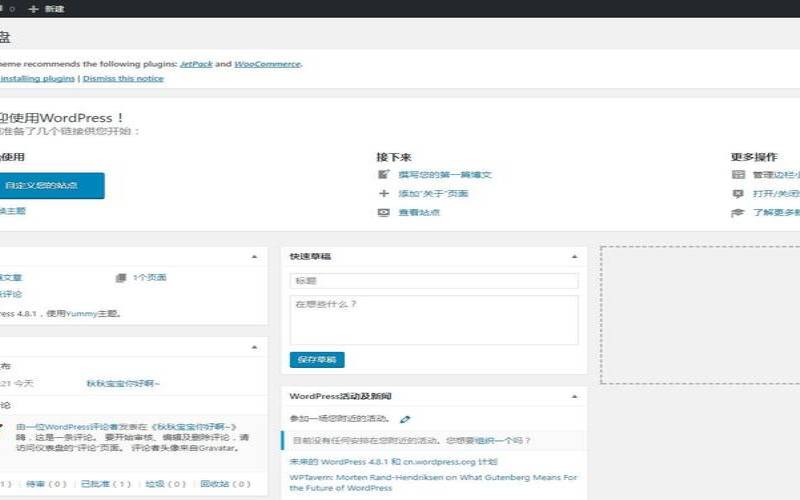800x500 pixels.
Task: Collapse the at-a-glance panel with its arrow
Action: click(x=255, y=257)
